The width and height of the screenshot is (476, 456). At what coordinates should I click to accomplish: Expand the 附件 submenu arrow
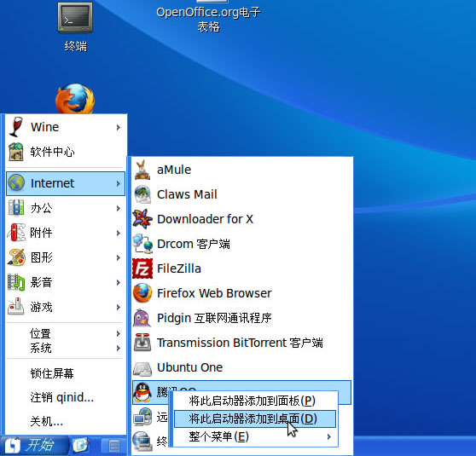(119, 233)
